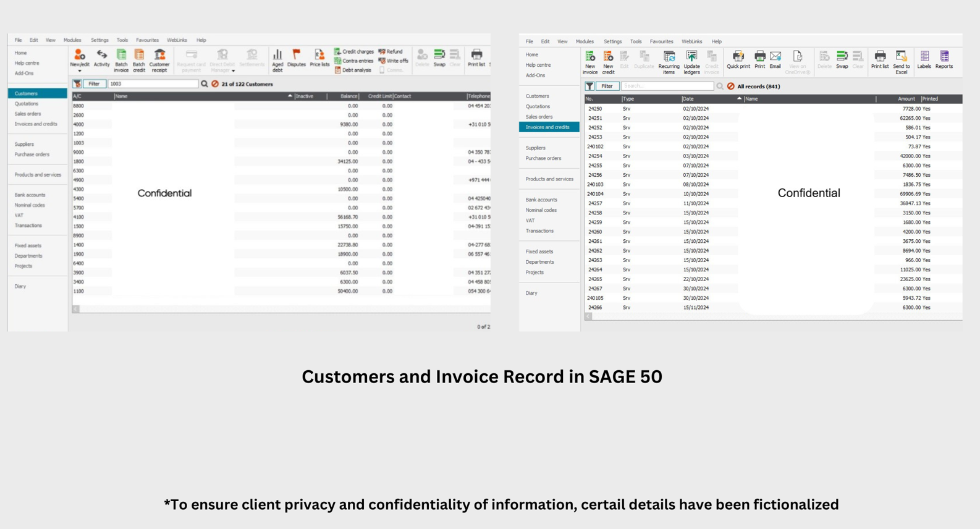Screen dimensions: 980x529
Task: Click the Quick print icon
Action: (x=738, y=58)
